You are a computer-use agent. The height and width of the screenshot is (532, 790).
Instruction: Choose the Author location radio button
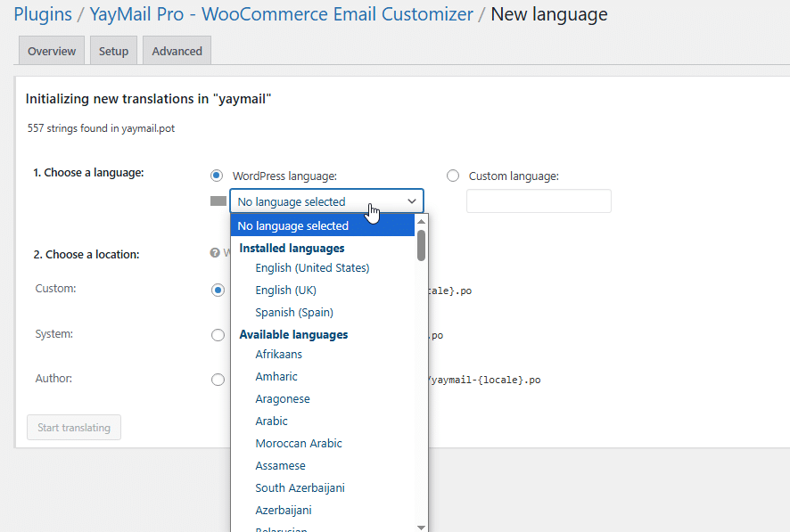pos(218,380)
